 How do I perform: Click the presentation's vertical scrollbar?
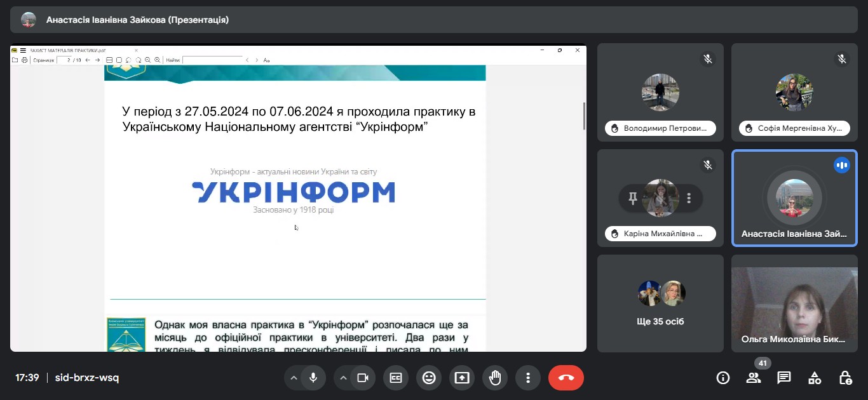(x=583, y=117)
